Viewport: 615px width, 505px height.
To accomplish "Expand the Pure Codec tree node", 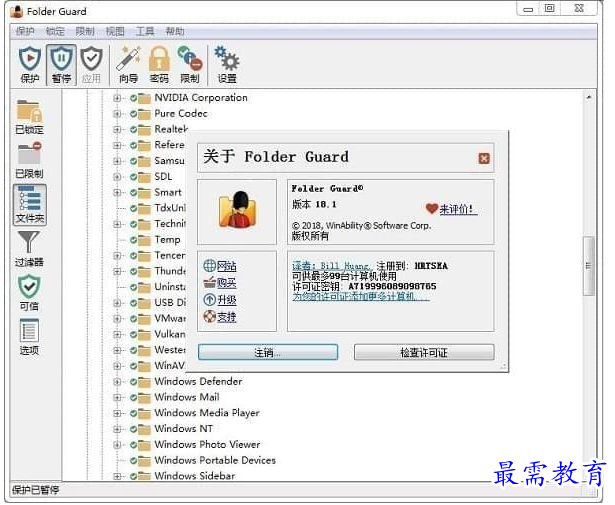I will (x=117, y=114).
